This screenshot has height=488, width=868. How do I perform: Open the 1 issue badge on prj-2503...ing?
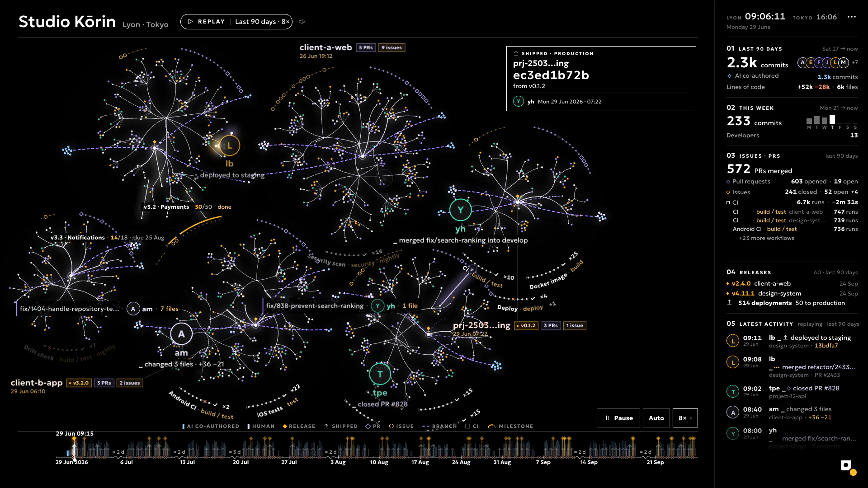(575, 325)
